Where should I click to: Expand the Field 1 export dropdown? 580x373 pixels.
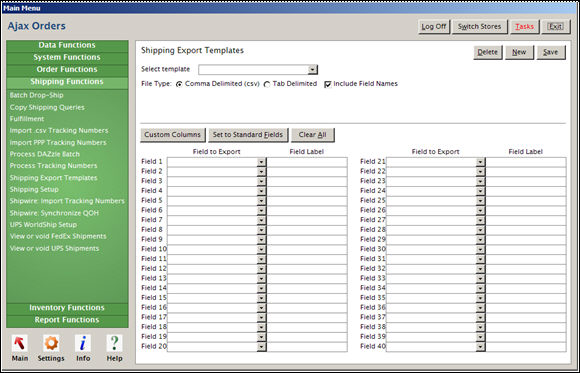(x=262, y=162)
